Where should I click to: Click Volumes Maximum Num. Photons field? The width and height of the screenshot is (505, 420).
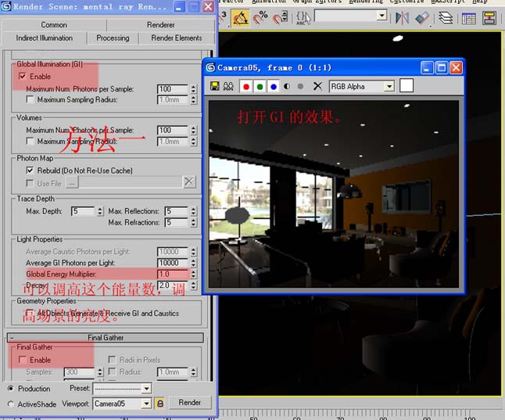click(x=173, y=130)
